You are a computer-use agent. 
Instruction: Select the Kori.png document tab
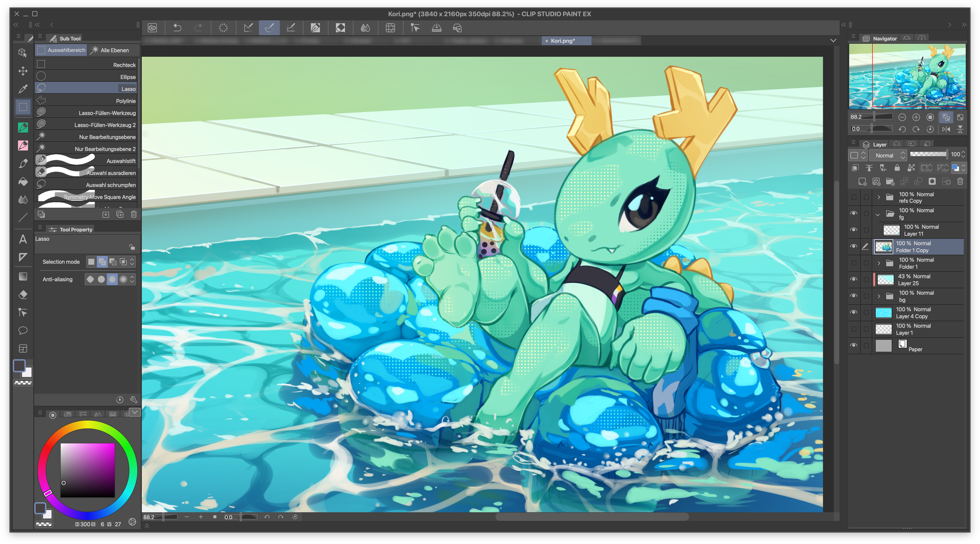pos(566,41)
